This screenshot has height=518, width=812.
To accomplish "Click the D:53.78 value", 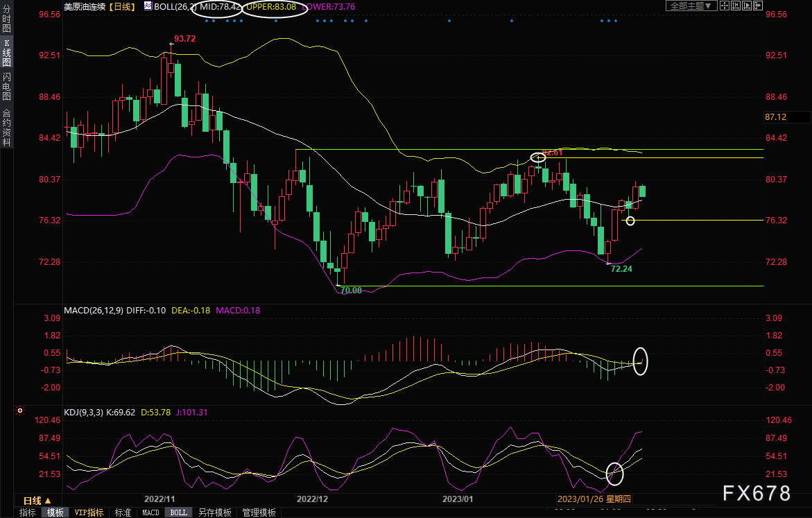I will pyautogui.click(x=155, y=413).
